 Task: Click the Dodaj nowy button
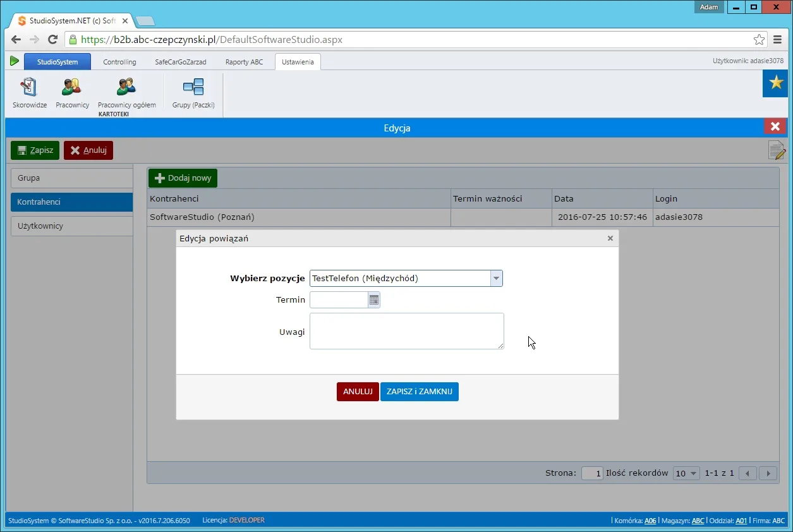pos(183,178)
